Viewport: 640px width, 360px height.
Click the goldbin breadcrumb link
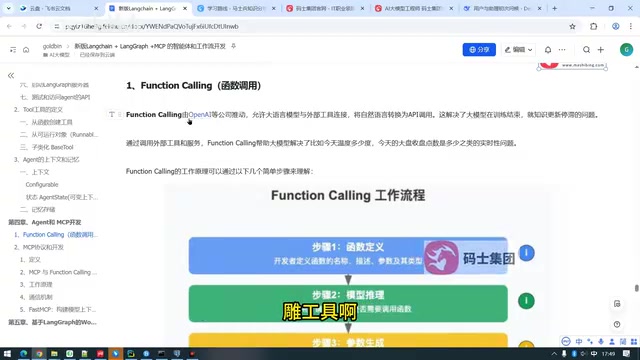coord(52,46)
